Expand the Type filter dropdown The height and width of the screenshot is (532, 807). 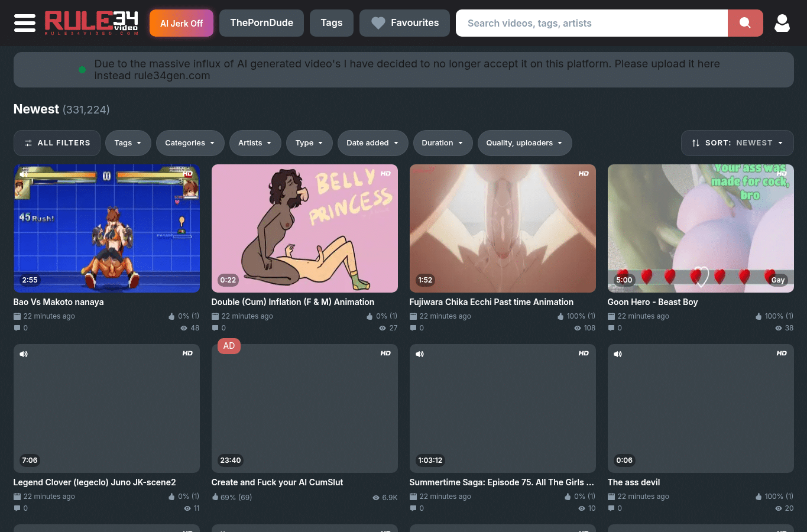tap(309, 143)
